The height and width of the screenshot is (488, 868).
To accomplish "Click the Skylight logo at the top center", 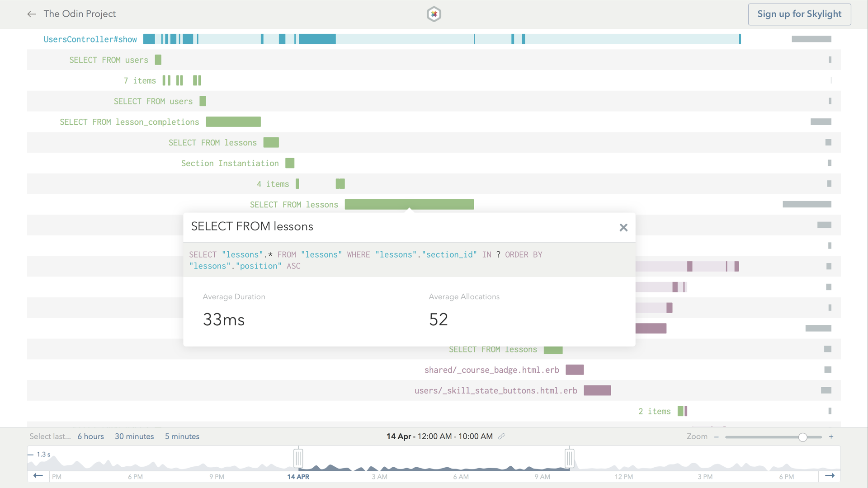I will (434, 14).
